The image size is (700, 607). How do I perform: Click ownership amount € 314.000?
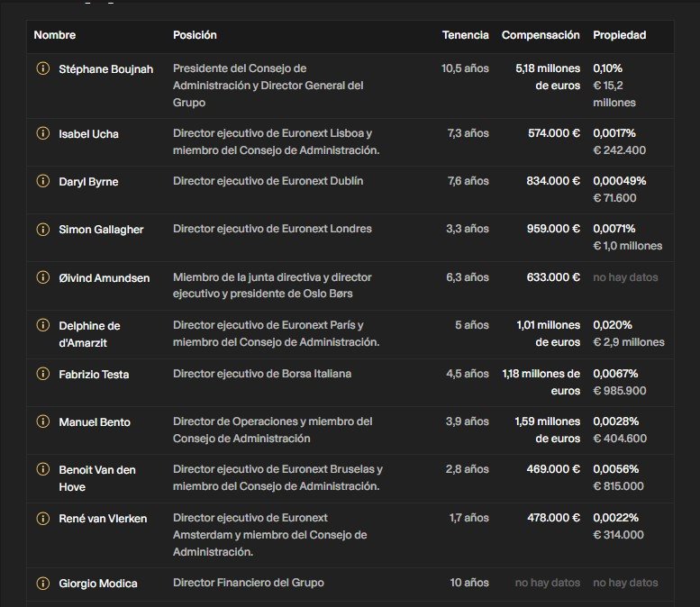point(618,535)
